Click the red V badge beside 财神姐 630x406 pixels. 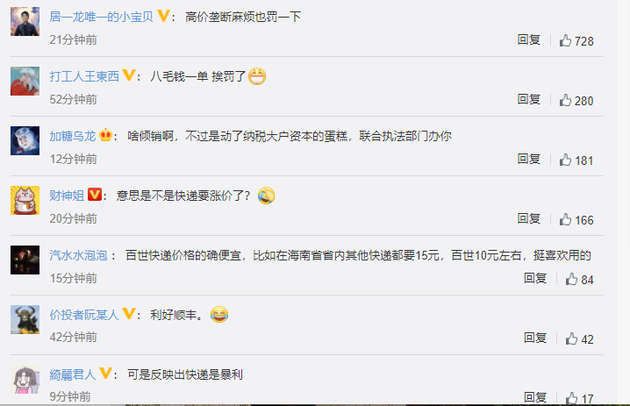pyautogui.click(x=94, y=195)
